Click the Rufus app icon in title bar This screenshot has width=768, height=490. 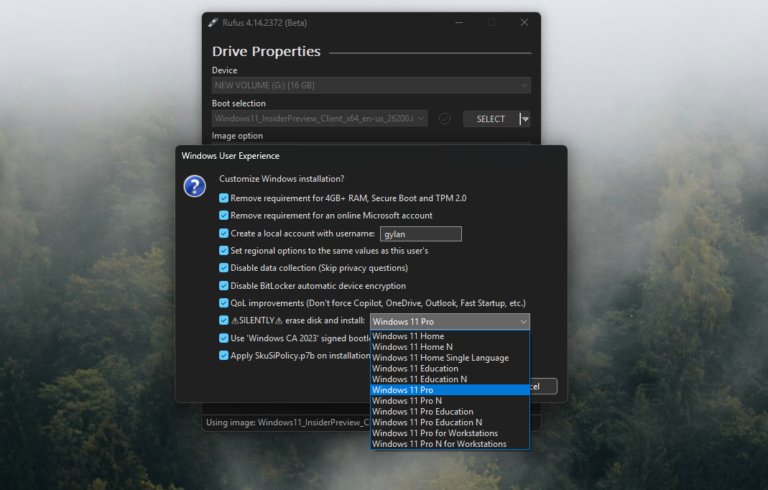(x=213, y=22)
